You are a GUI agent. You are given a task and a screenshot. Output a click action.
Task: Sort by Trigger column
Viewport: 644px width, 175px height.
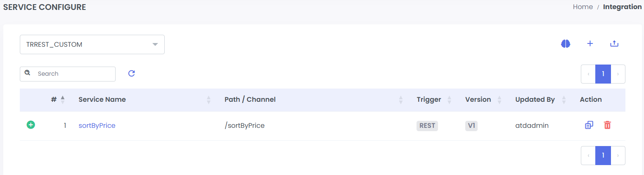(449, 100)
